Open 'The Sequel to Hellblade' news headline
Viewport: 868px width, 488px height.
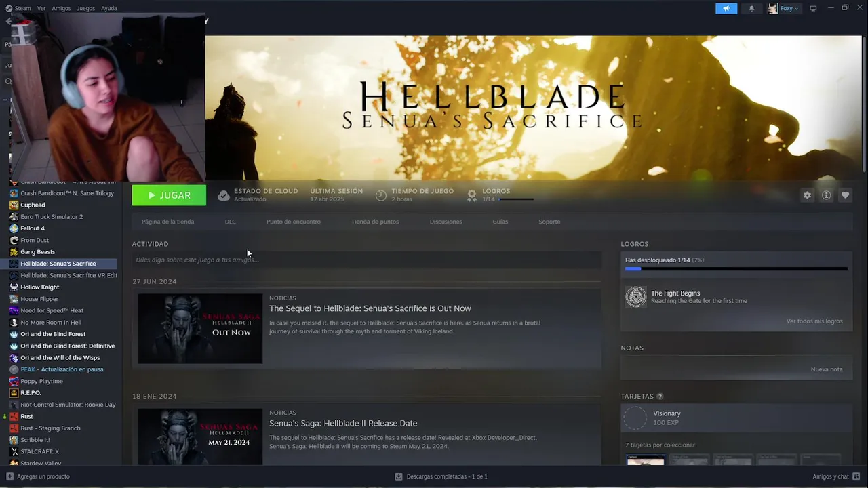[x=370, y=308]
